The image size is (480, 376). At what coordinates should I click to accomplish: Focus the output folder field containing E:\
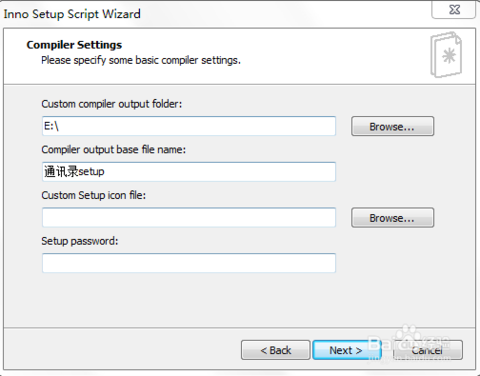pos(189,126)
